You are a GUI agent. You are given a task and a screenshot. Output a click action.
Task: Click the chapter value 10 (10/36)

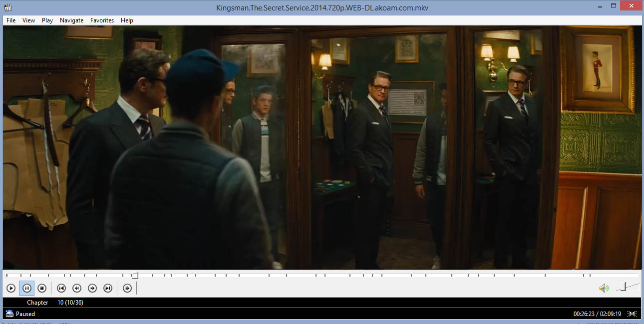pos(70,303)
